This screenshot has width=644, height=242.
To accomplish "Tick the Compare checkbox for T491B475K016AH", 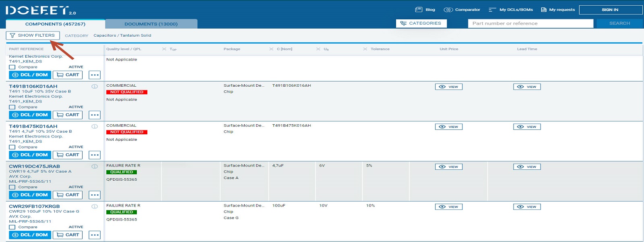I will pos(12,147).
